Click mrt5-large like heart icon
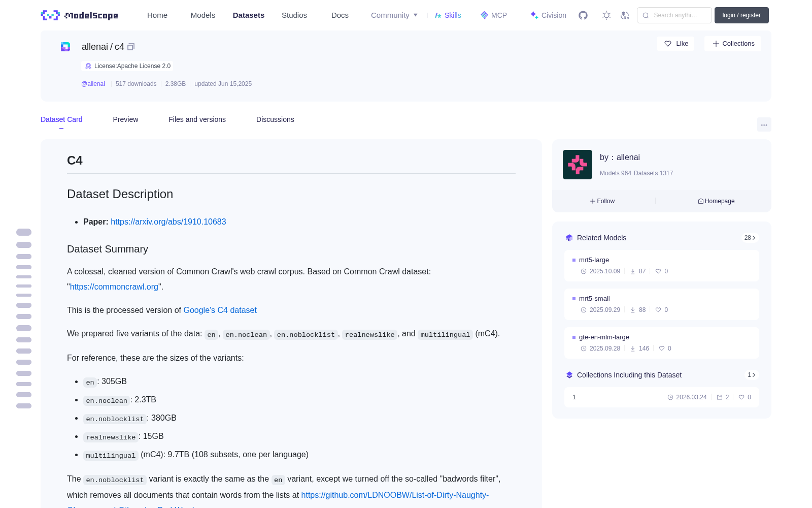The height and width of the screenshot is (508, 812). pyautogui.click(x=658, y=271)
